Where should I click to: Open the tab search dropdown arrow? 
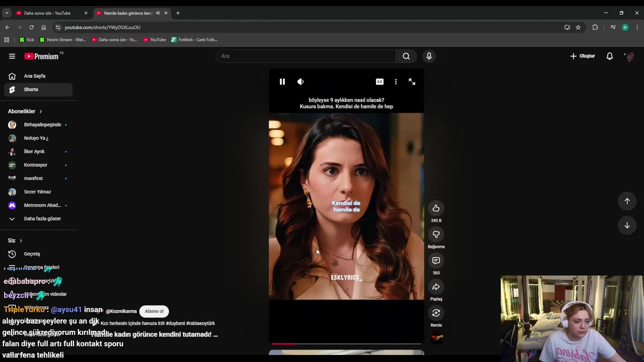tap(7, 13)
